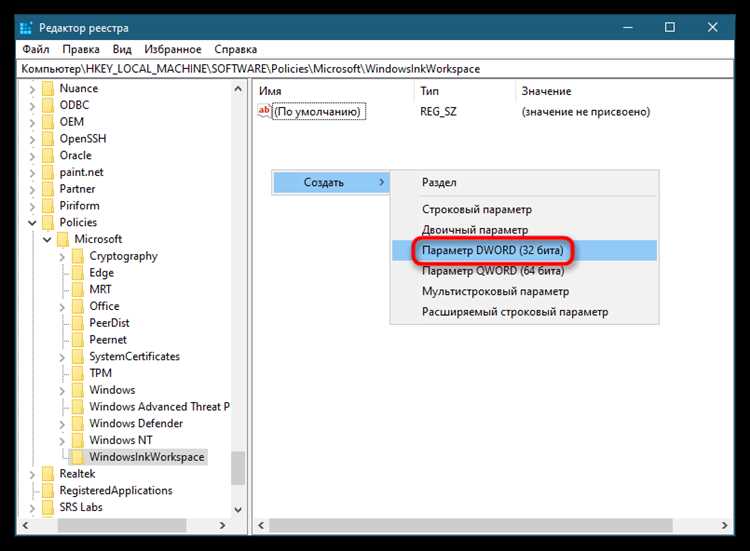Expand the Cryptography key
The width and height of the screenshot is (750, 551).
pyautogui.click(x=62, y=257)
